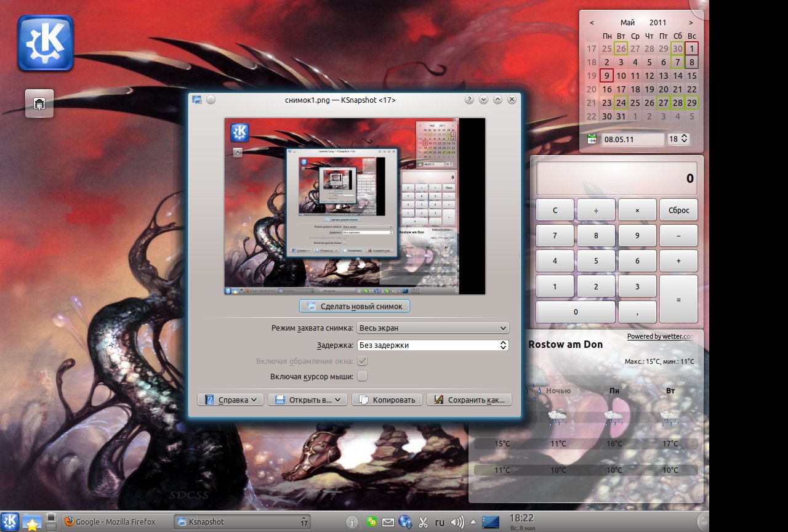Open the 'Справка' help dropdown button
Screen dimensions: 788x532
[x=230, y=400]
